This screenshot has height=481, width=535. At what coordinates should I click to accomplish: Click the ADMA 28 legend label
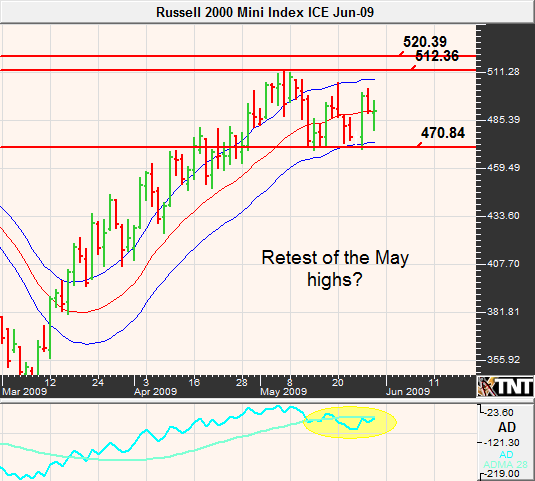tap(506, 465)
